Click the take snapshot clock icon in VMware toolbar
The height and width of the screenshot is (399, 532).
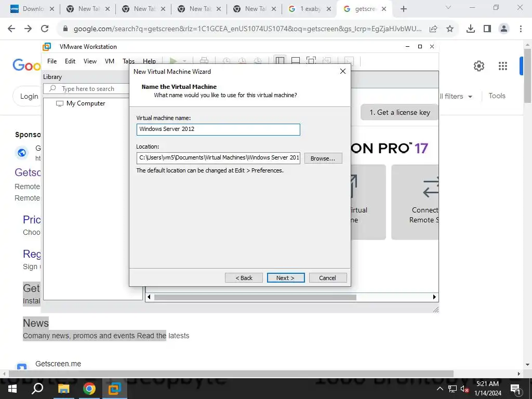click(227, 61)
